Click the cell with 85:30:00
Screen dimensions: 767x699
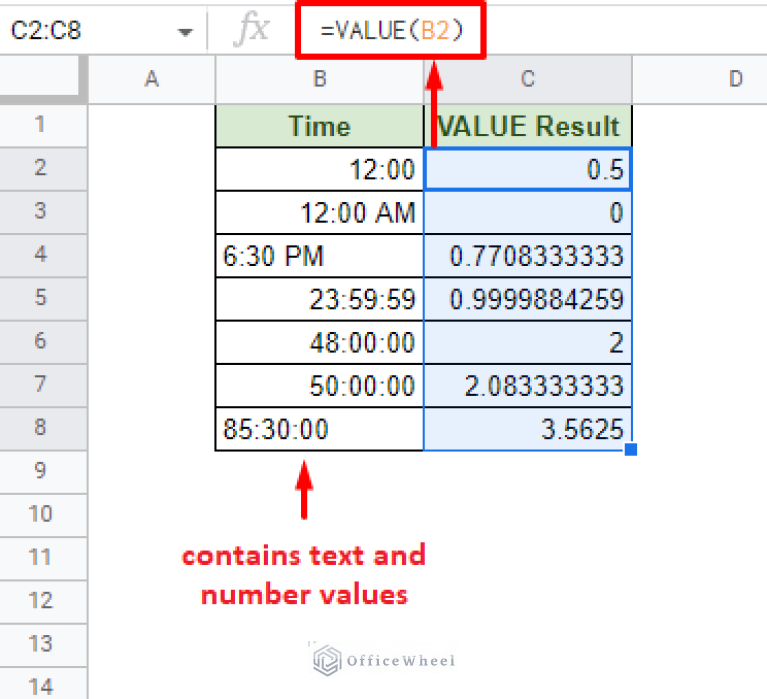coord(319,429)
